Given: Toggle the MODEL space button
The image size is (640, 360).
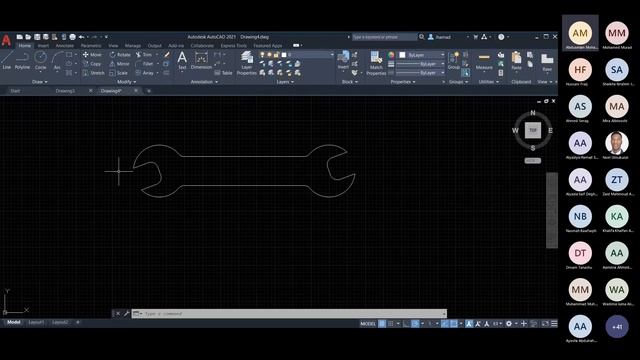Looking at the screenshot, I should pyautogui.click(x=368, y=324).
